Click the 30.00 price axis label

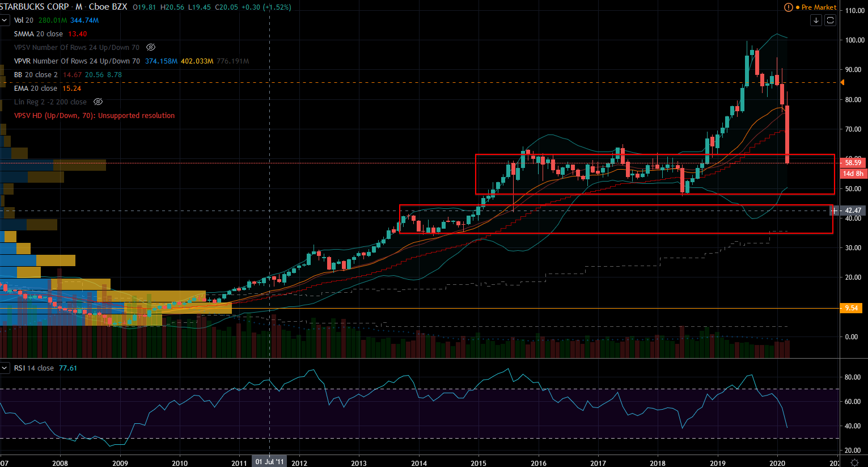(x=853, y=248)
